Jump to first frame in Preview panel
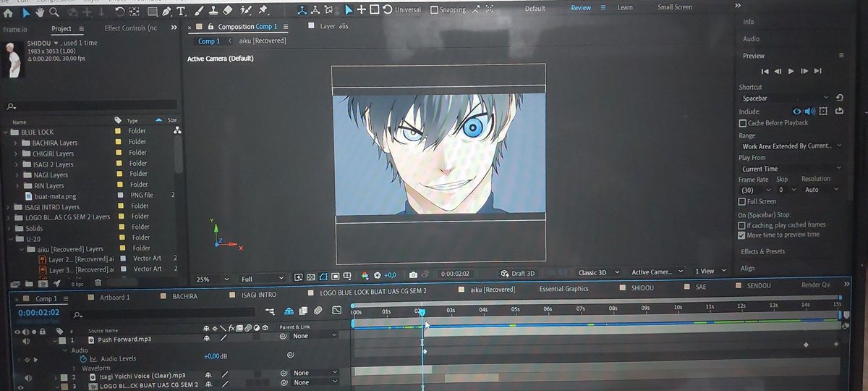Screen dimensions: 868x391 point(765,71)
